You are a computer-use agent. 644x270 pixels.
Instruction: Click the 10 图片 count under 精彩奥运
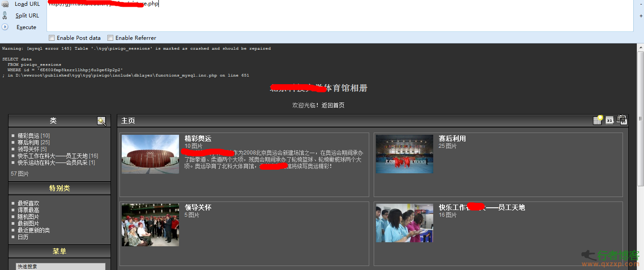click(194, 146)
